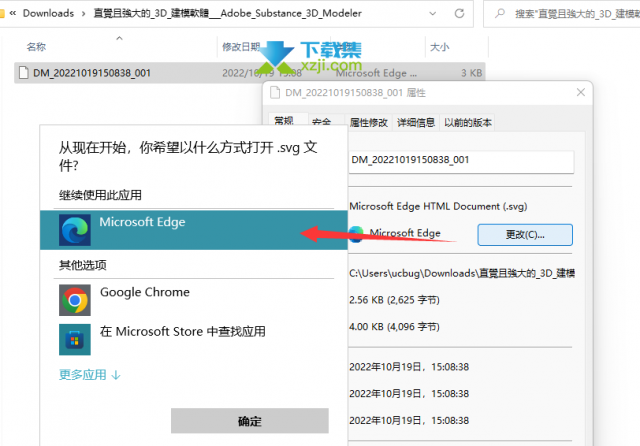Click the Explorer search box
Viewport: 640px width, 446px height.
pos(562,13)
